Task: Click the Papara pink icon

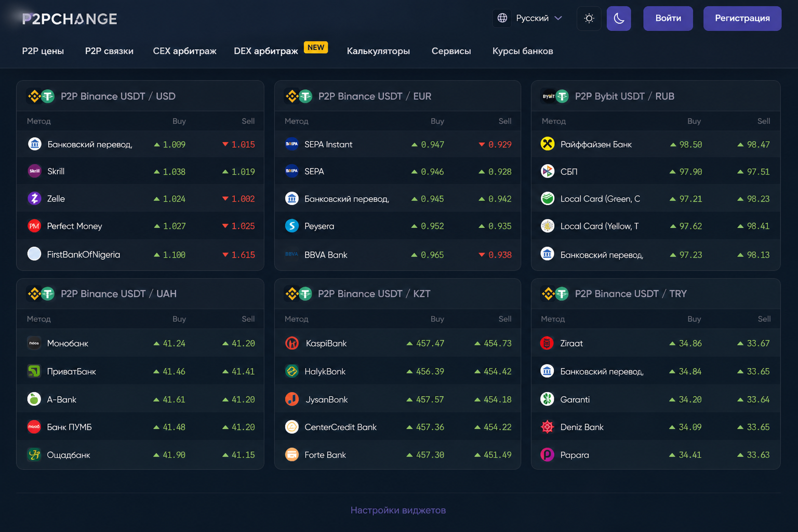Action: [548, 455]
